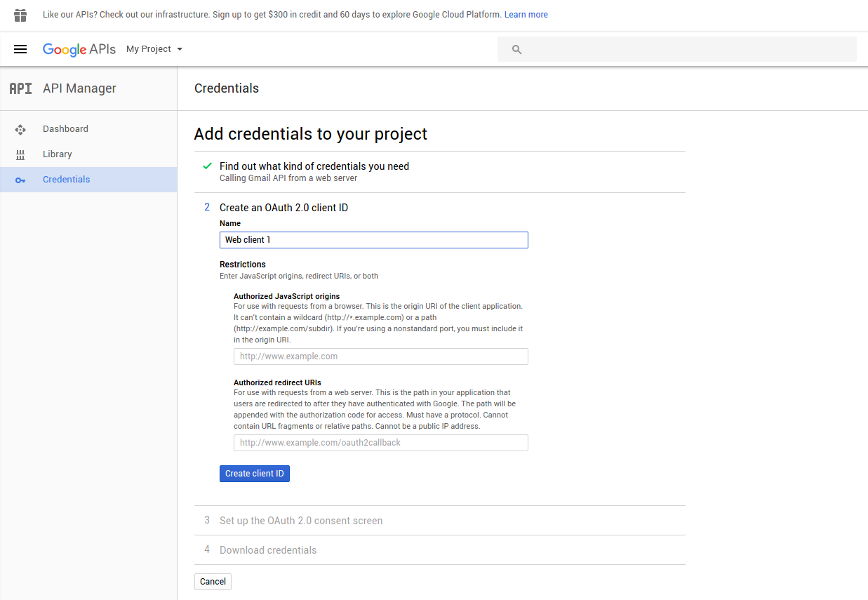
Task: Click the gift icon in the promo banner
Action: pyautogui.click(x=20, y=15)
